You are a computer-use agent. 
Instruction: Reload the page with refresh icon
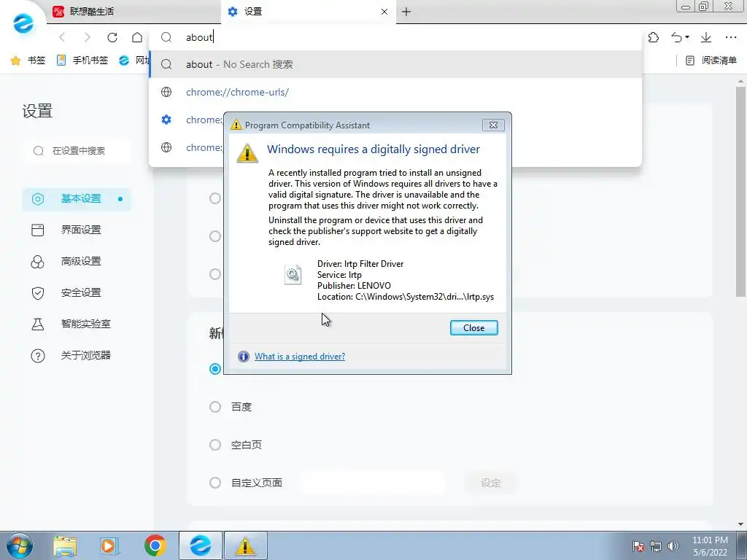(x=112, y=37)
